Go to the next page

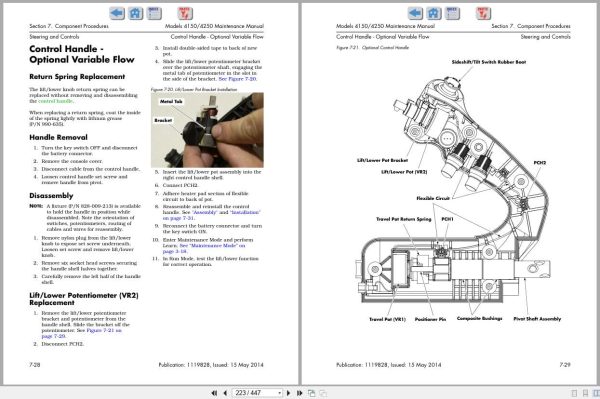coord(289,393)
